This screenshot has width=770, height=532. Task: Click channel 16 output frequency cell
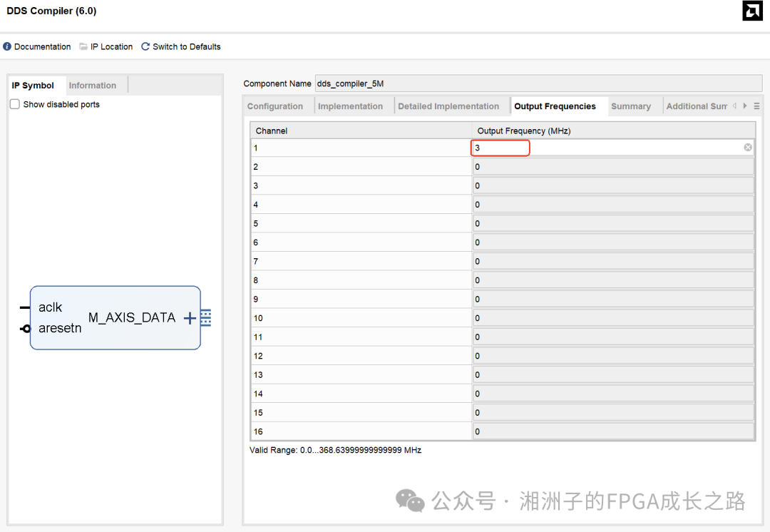click(x=613, y=431)
